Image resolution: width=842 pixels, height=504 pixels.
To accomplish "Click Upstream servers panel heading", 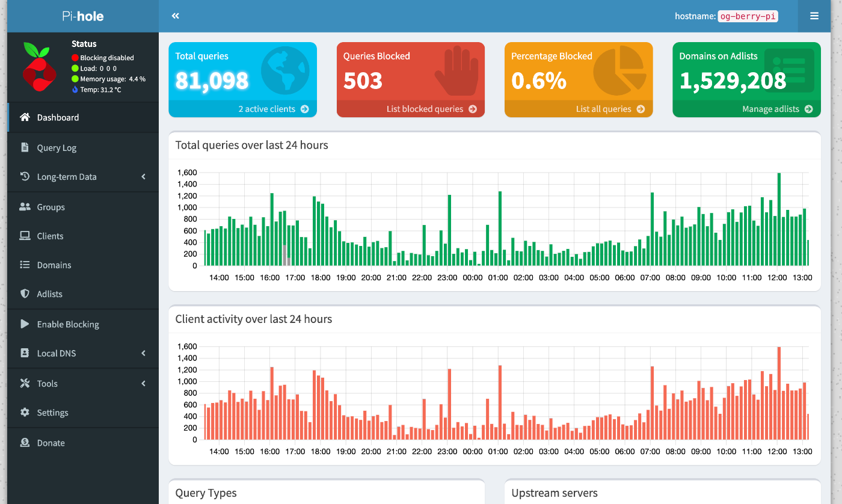I will (x=555, y=493).
